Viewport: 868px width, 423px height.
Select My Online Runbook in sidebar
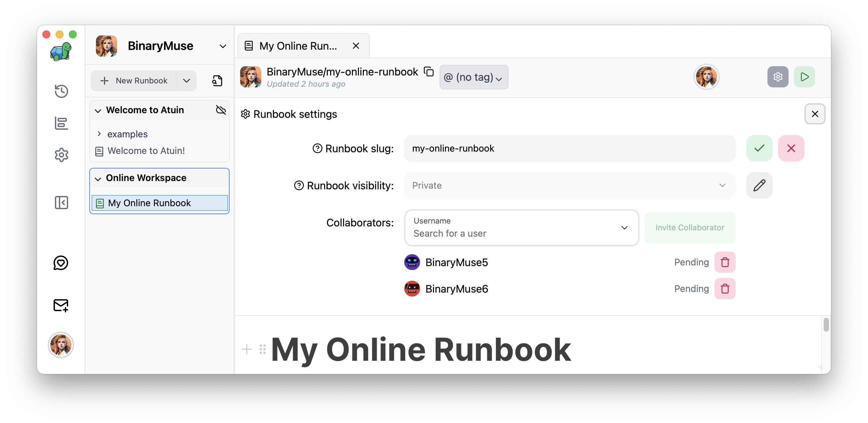(149, 203)
